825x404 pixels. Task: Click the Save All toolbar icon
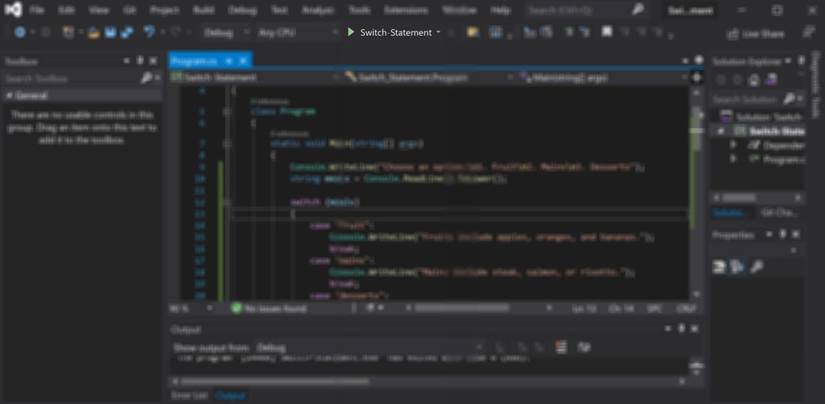click(x=127, y=33)
